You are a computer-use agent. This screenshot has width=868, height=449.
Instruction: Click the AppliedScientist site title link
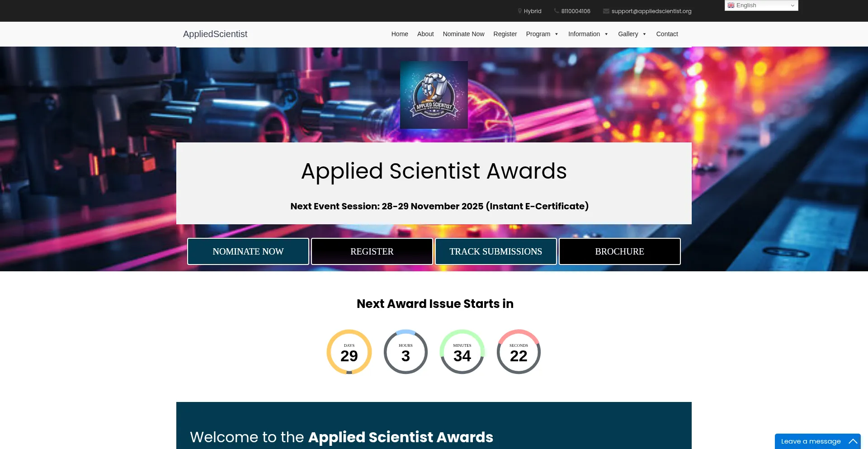215,34
